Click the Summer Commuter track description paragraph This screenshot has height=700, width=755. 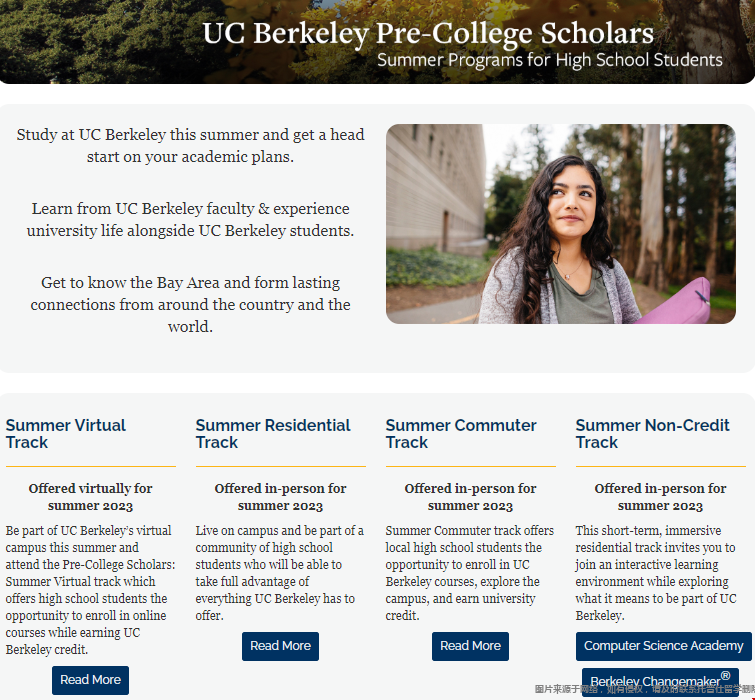tap(470, 573)
